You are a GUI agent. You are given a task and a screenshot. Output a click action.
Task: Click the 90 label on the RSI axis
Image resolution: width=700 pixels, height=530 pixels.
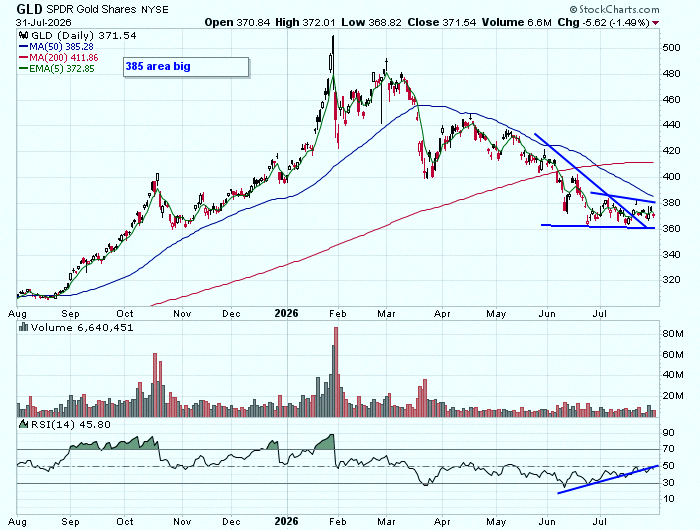[669, 433]
